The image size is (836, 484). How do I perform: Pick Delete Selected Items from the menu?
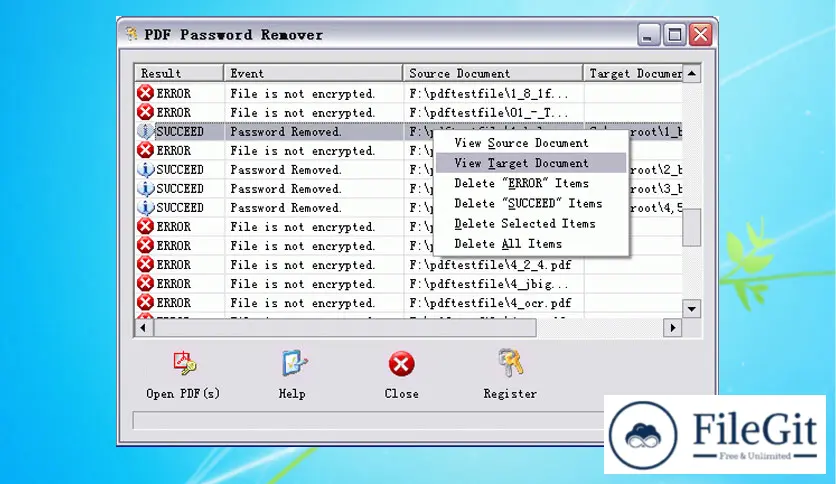pos(531,224)
